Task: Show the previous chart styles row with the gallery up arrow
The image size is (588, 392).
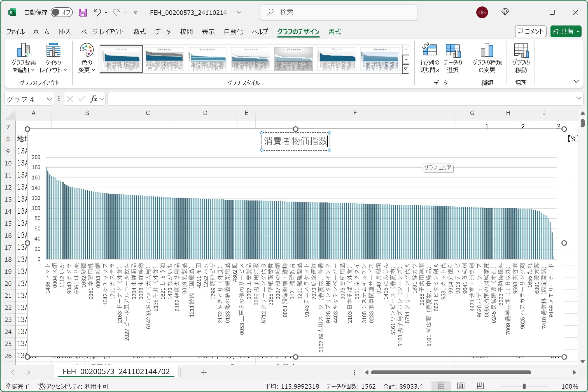Action: 405,50
